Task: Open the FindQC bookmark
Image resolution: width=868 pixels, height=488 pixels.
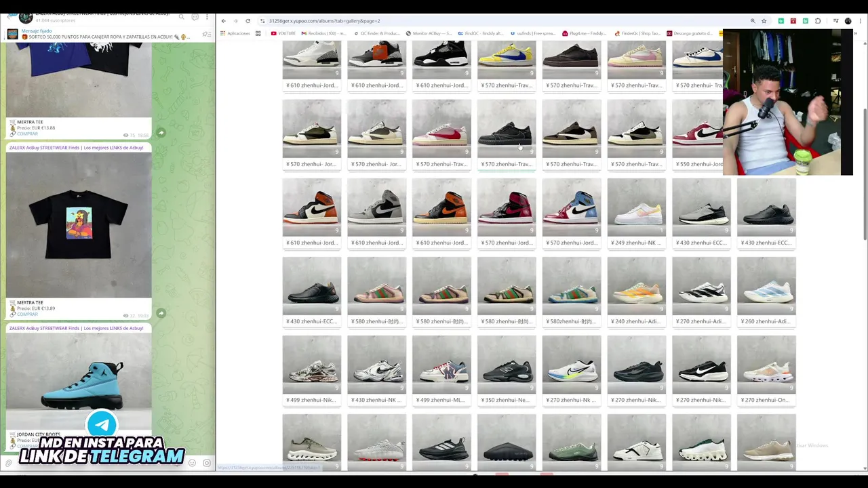Action: tap(481, 33)
